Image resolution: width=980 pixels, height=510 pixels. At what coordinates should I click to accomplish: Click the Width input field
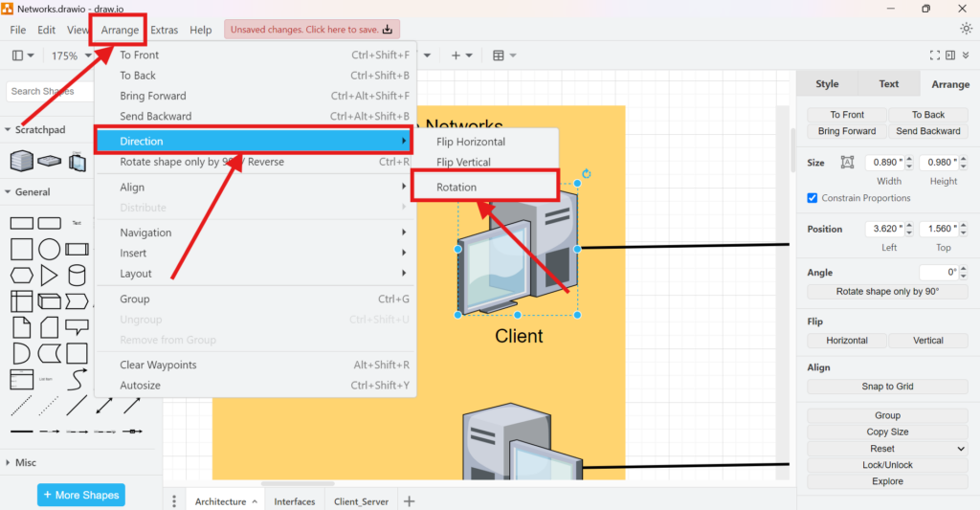coord(883,163)
